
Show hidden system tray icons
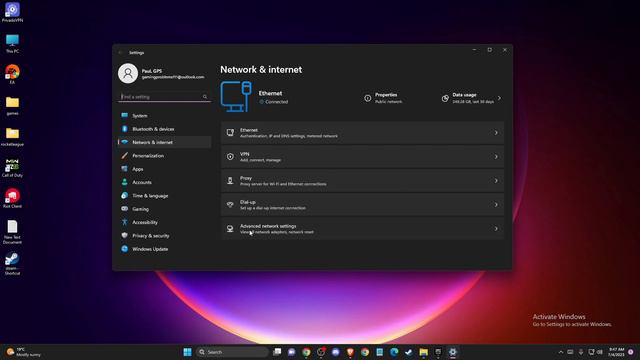click(x=561, y=352)
